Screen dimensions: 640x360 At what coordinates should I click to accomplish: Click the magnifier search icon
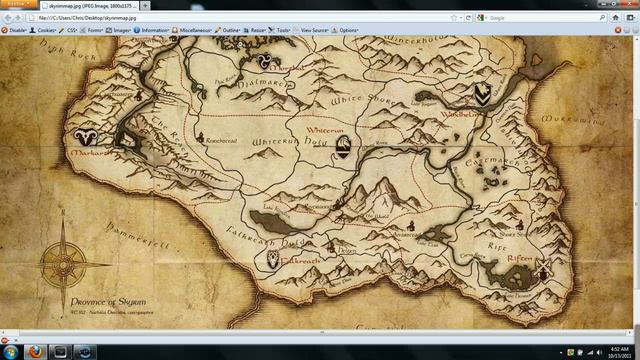pyautogui.click(x=602, y=18)
